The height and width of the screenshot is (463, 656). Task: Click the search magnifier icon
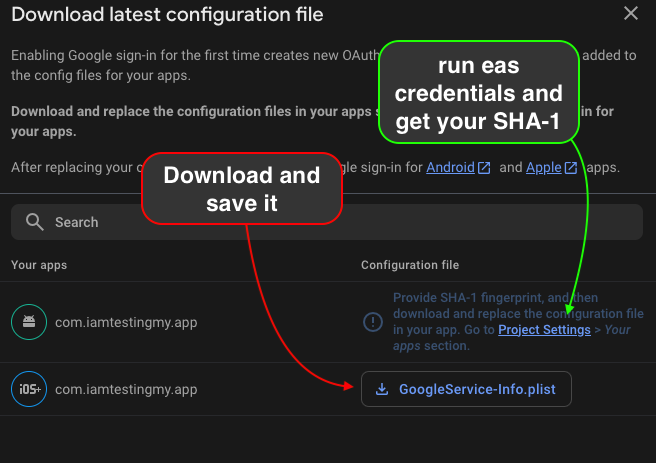(35, 222)
